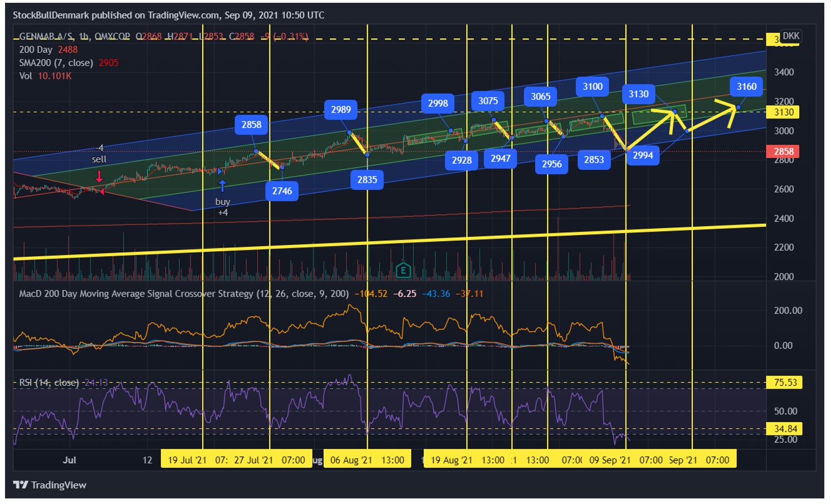This screenshot has width=831, height=504.
Task: Click the TradingView logo at bottom left
Action: pyautogui.click(x=50, y=485)
